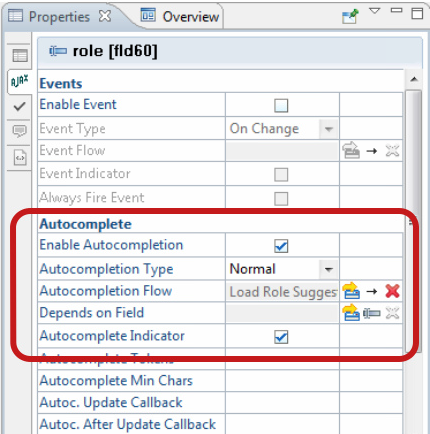Click the scrollbar up arrow
This screenshot has height=434, width=430.
[414, 79]
